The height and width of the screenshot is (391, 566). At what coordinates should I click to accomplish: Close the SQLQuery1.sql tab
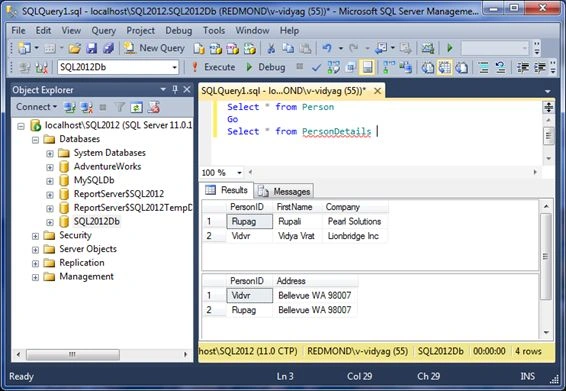pos(377,91)
